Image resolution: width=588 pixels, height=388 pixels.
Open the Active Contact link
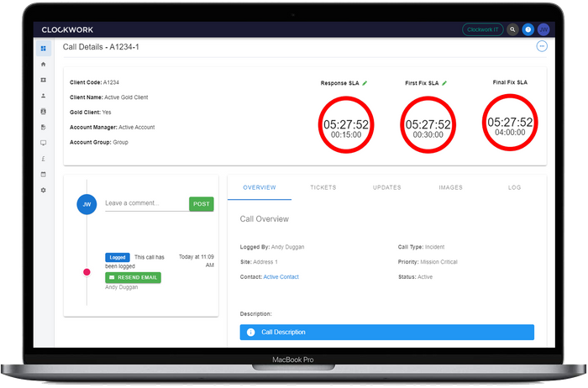[x=281, y=277]
